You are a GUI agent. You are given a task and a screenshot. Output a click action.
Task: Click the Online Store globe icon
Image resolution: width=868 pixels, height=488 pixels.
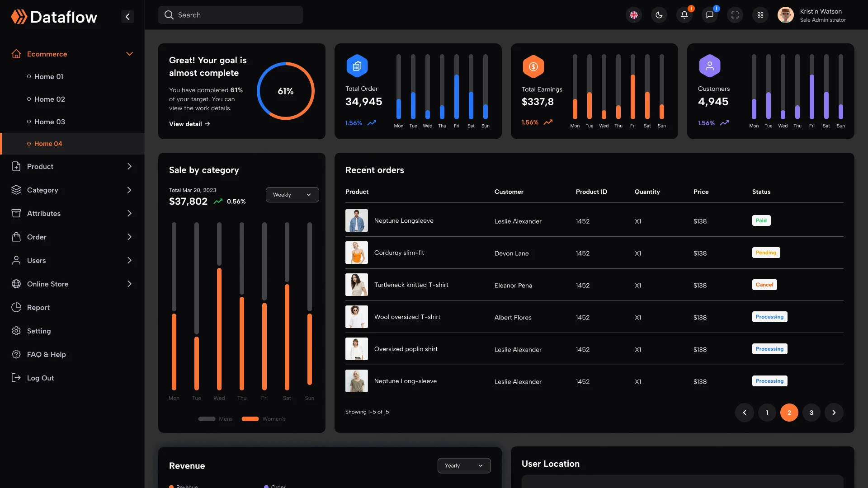[x=16, y=284]
